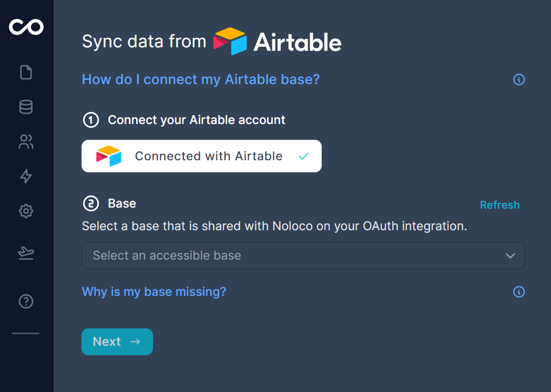The height and width of the screenshot is (392, 551).
Task: Open the pages document icon in sidebar
Action: tap(26, 72)
